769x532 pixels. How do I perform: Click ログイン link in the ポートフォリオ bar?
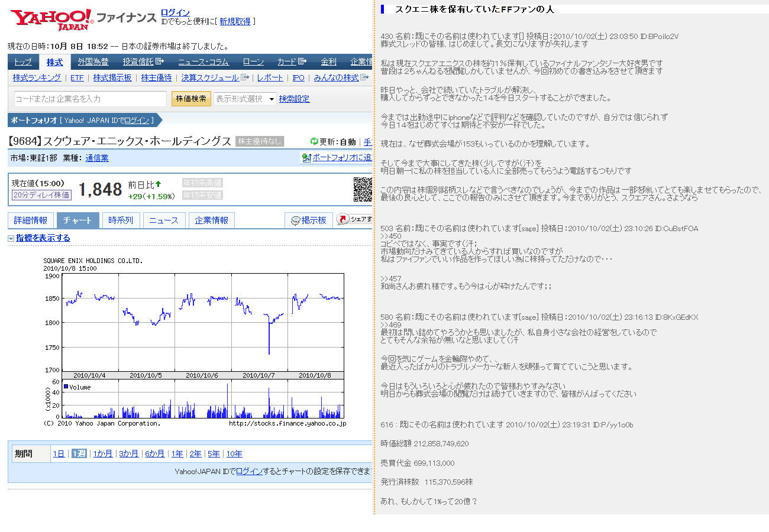[137, 120]
